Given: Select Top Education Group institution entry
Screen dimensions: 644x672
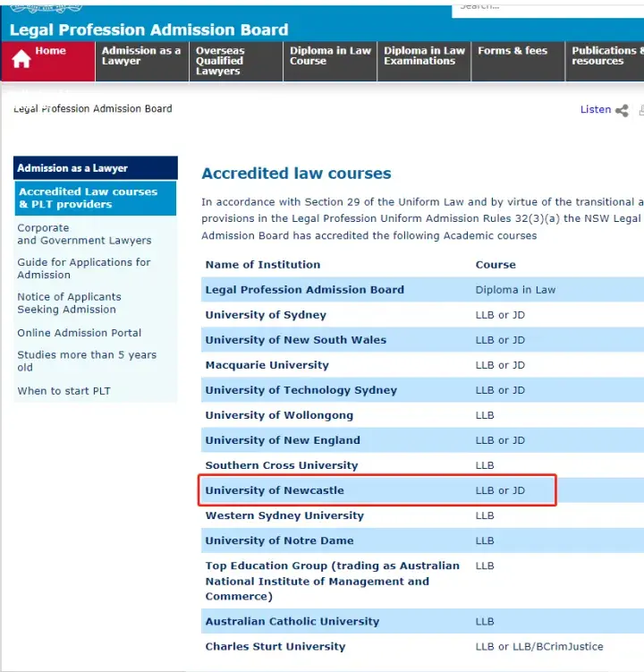Looking at the screenshot, I should pos(332,581).
